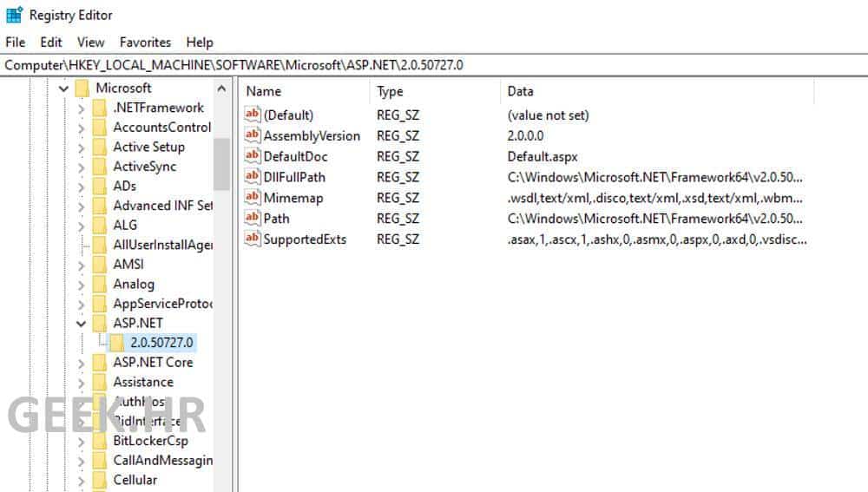Click the Registry Editor title bar icon
The height and width of the screenshot is (492, 868).
(14, 15)
